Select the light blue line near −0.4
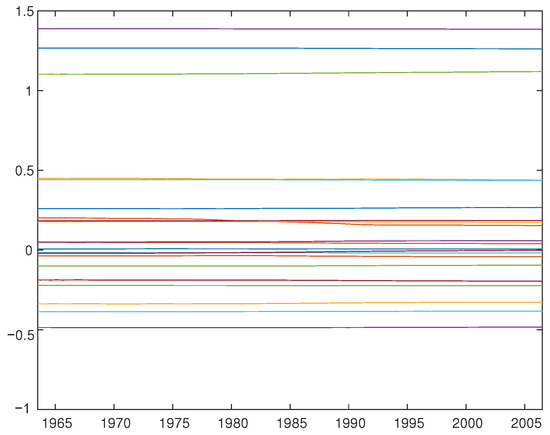550x435 pixels. click(x=290, y=312)
